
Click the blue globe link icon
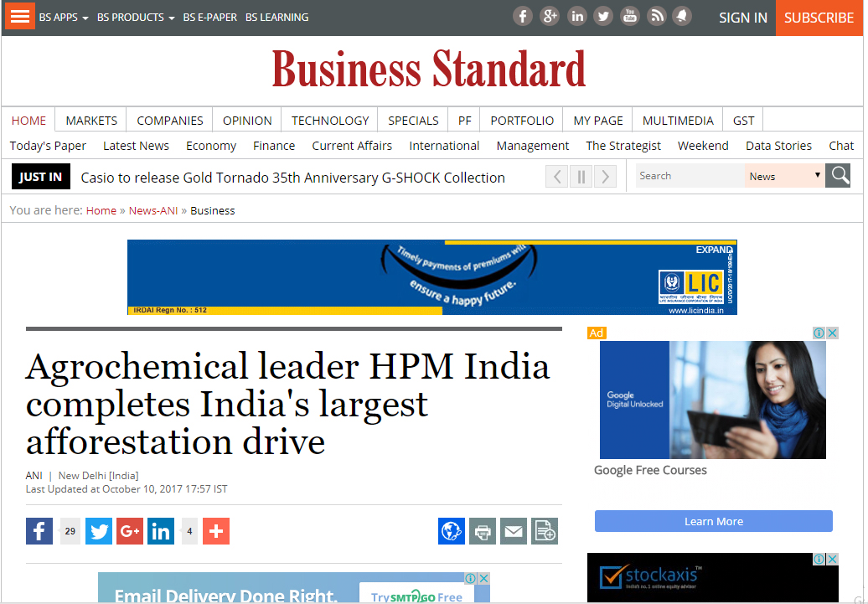[452, 531]
